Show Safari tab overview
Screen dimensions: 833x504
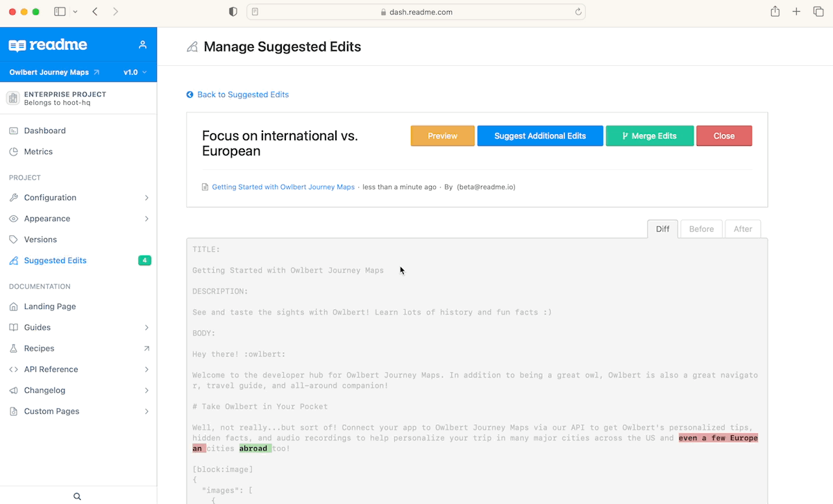[818, 12]
